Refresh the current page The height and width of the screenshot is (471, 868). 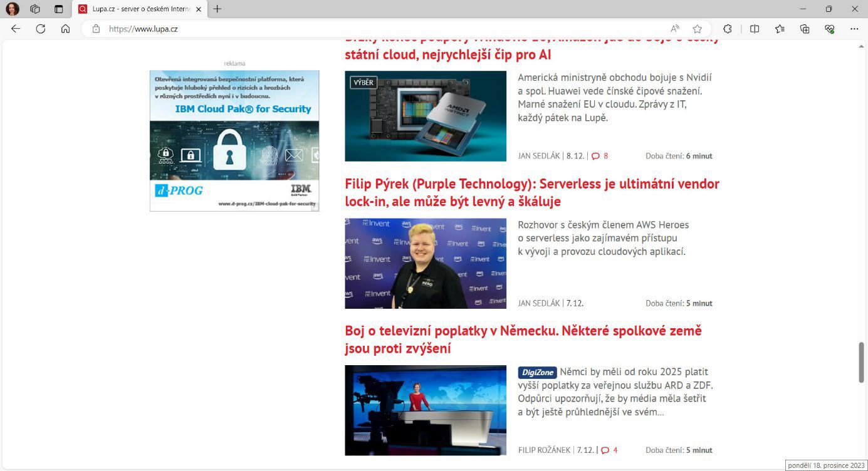click(x=41, y=29)
